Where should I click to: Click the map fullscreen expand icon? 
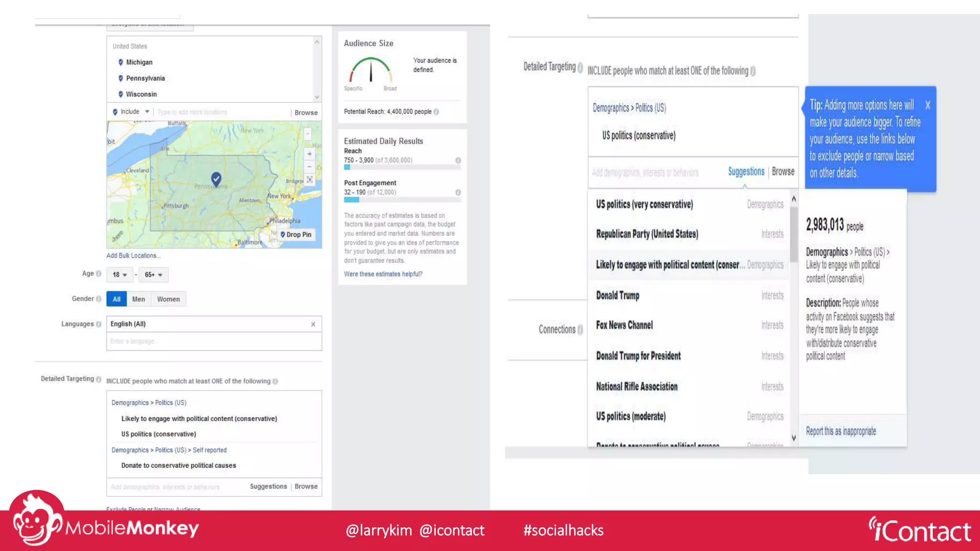(x=309, y=179)
